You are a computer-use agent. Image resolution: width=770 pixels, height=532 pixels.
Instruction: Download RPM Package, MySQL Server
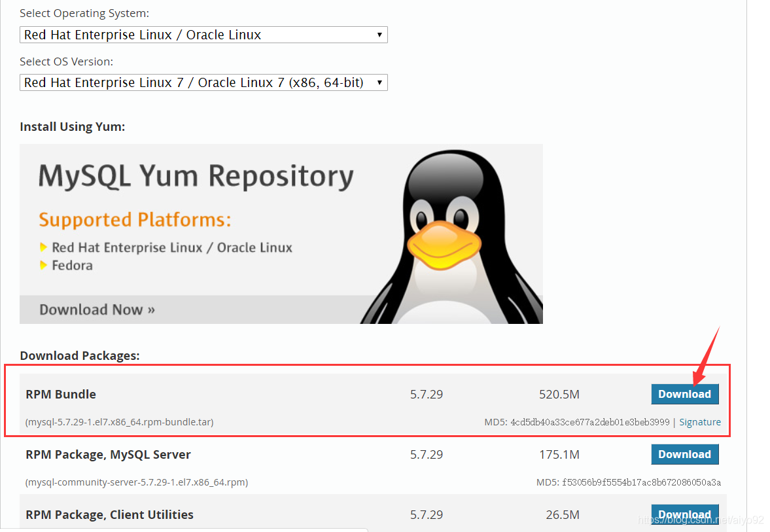684,454
